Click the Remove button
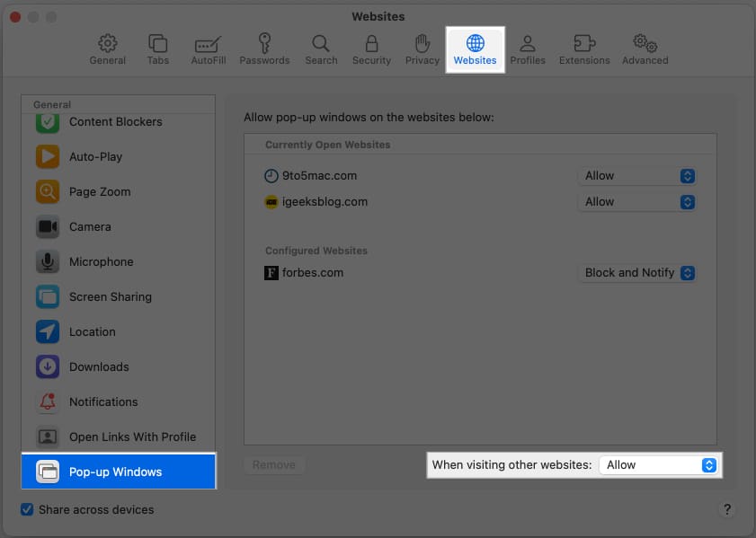 point(274,464)
